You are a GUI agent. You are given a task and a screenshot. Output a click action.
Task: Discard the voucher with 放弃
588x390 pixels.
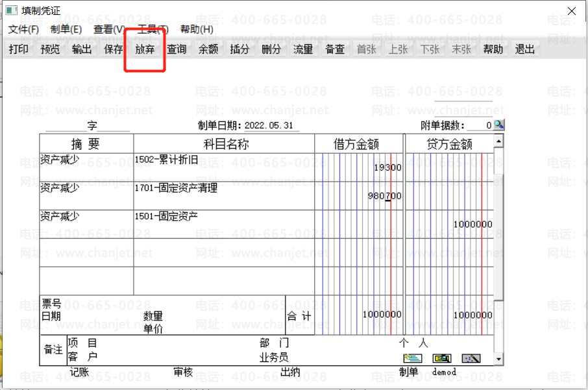tap(145, 49)
